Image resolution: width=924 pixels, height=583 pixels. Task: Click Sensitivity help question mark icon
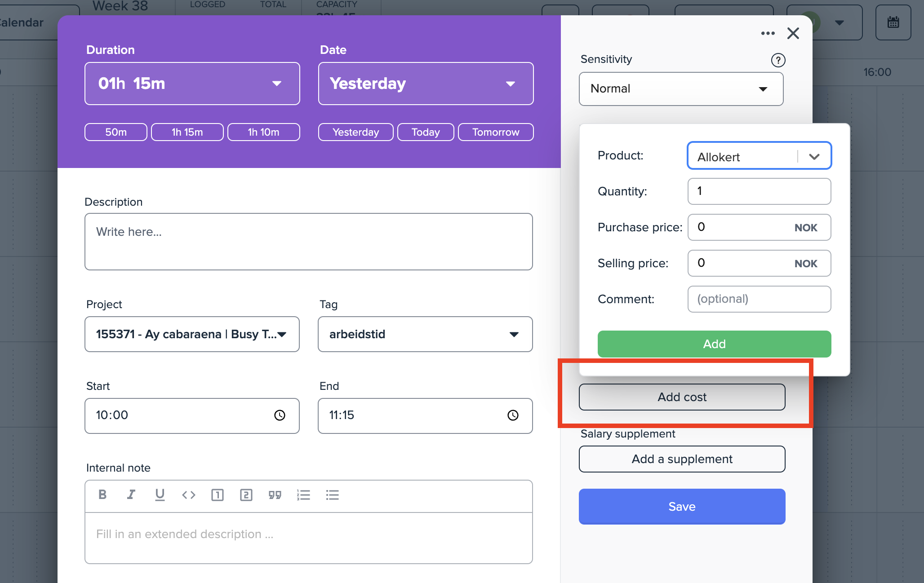778,60
